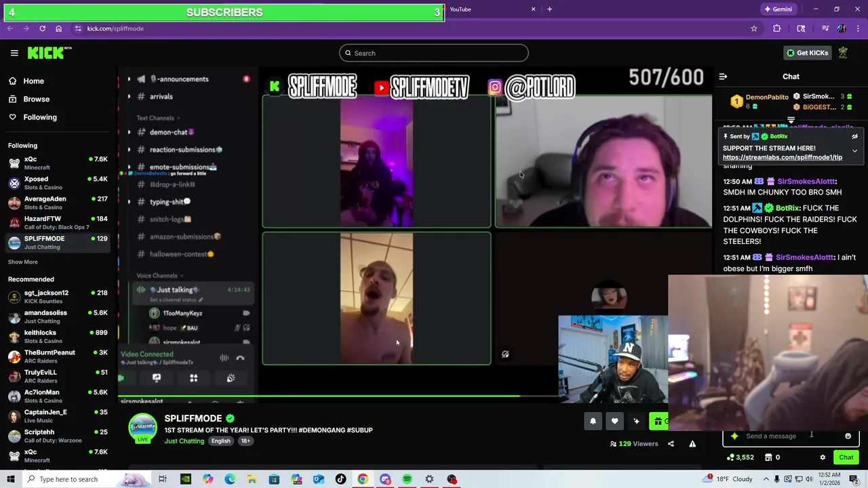Report stream using the warning triangle icon
This screenshot has width=868, height=488.
pyautogui.click(x=692, y=444)
